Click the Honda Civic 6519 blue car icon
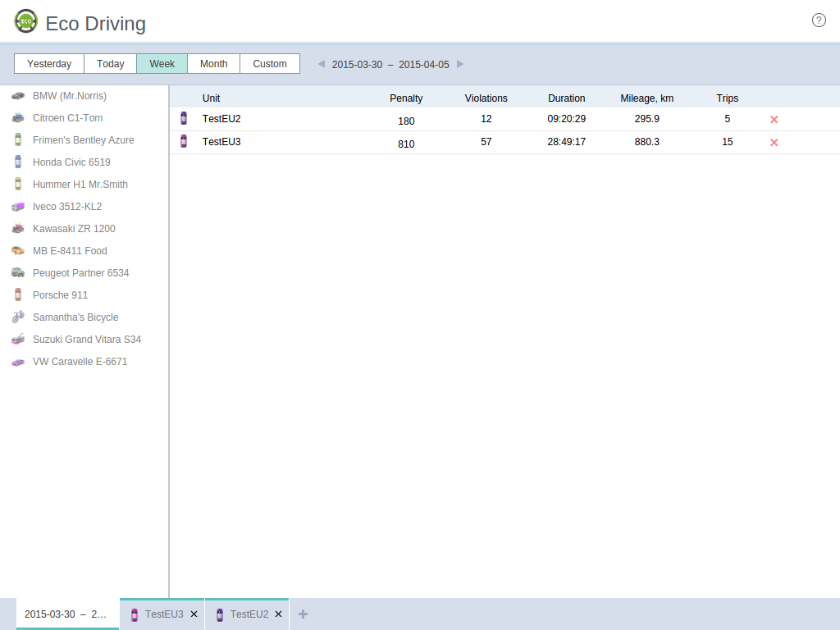This screenshot has height=630, width=840. [18, 162]
